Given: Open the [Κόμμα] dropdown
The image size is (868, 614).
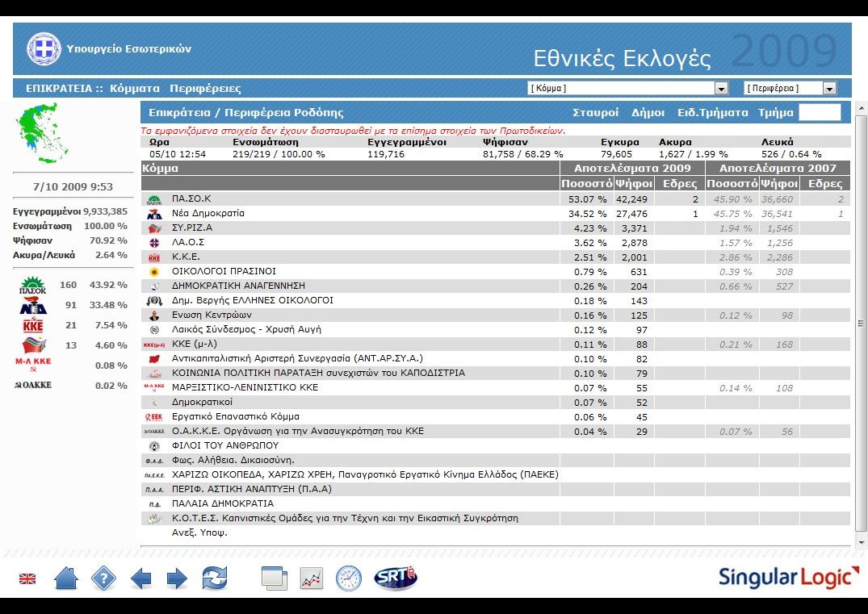Looking at the screenshot, I should [x=628, y=88].
